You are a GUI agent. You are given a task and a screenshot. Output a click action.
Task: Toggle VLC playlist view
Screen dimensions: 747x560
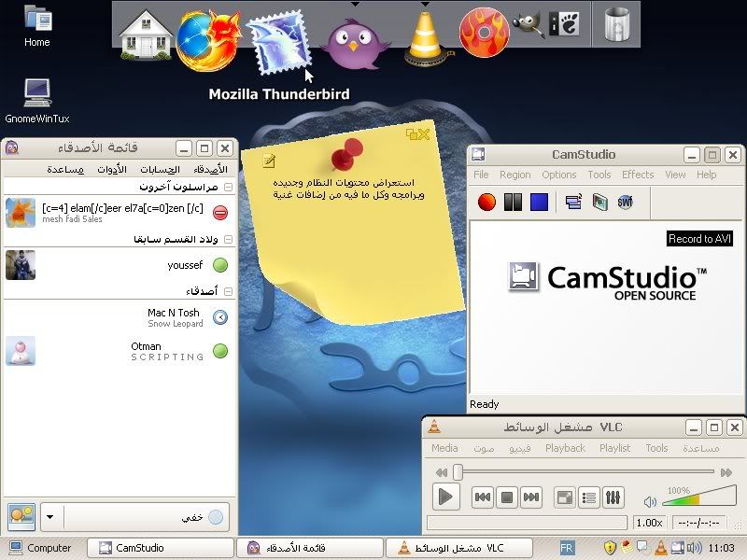pyautogui.click(x=589, y=497)
